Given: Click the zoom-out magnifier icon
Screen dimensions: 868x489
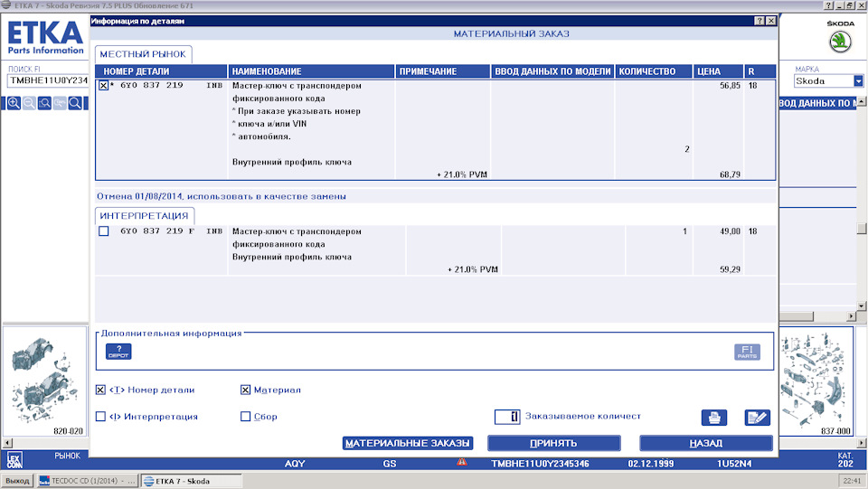Looking at the screenshot, I should click(x=29, y=103).
